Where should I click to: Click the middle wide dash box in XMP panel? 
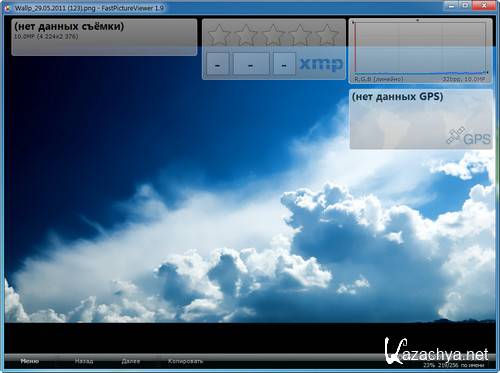click(251, 63)
